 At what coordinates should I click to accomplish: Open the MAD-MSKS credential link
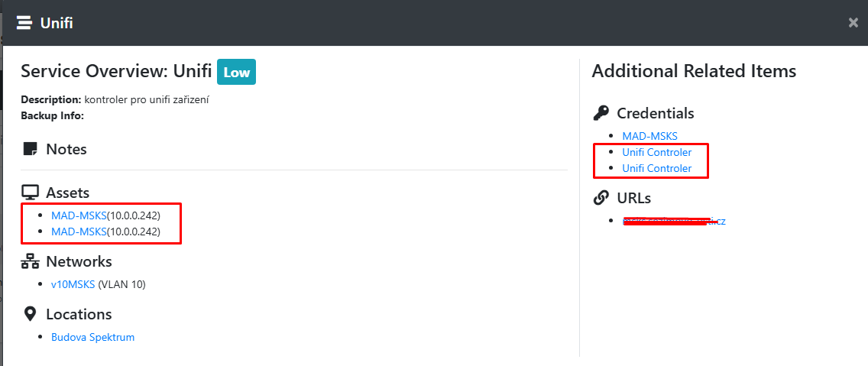click(x=649, y=136)
